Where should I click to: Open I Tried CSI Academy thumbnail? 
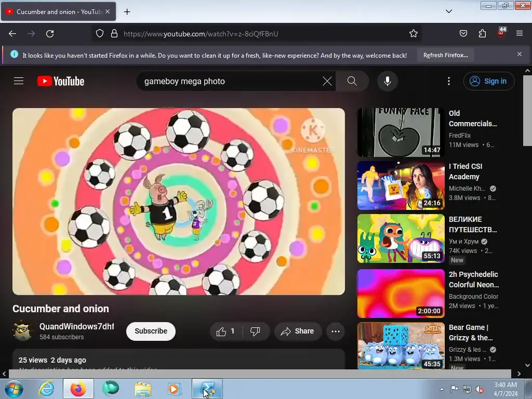click(401, 185)
